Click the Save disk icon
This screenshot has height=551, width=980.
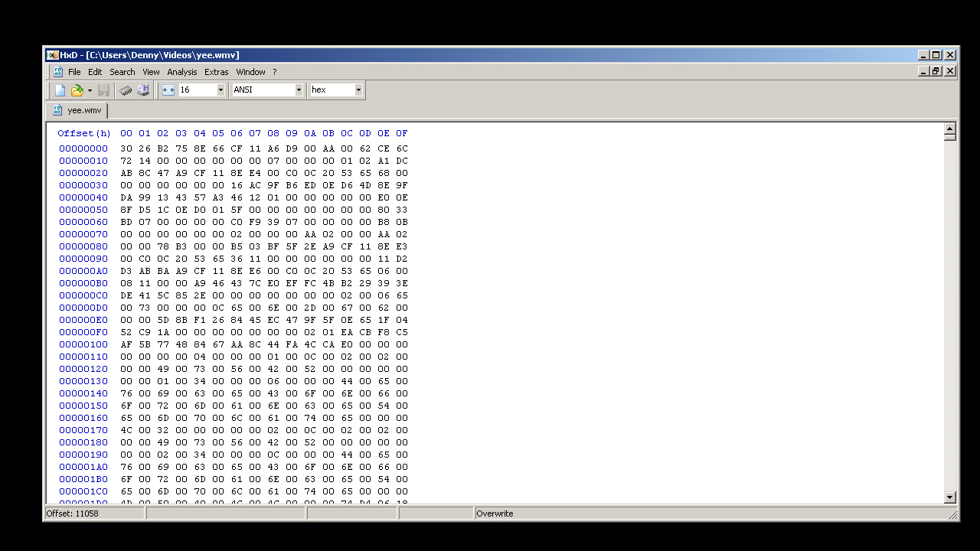point(104,90)
